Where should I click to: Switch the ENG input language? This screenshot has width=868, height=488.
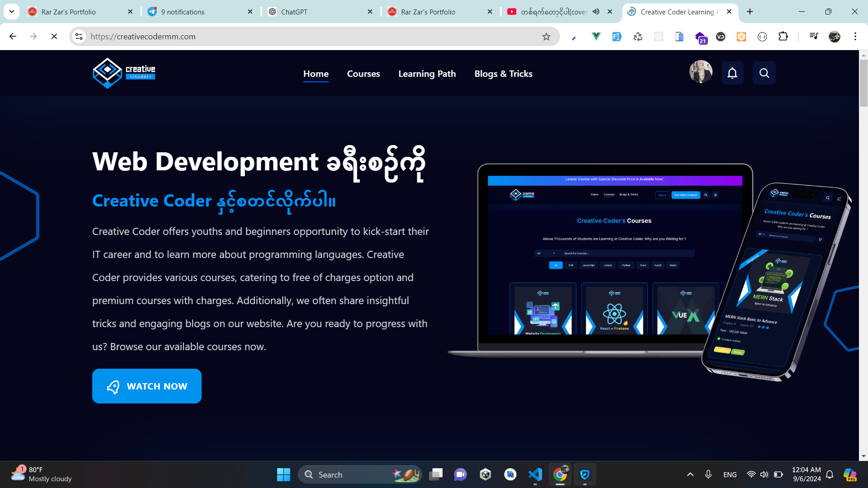click(730, 474)
